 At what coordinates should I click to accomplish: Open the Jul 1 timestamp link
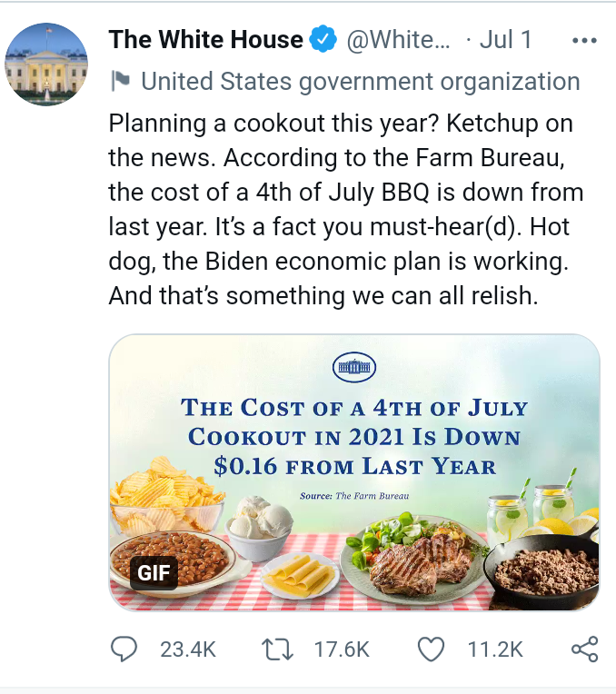[x=504, y=40]
